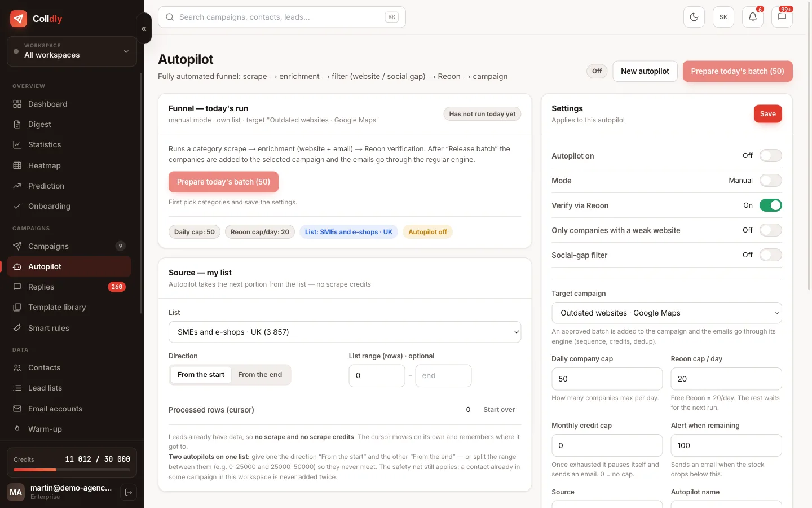
Task: Open Replies in the sidebar
Action: tap(69, 287)
